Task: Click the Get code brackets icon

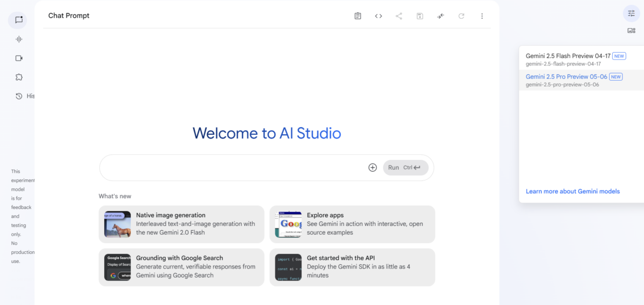Action: [x=378, y=16]
